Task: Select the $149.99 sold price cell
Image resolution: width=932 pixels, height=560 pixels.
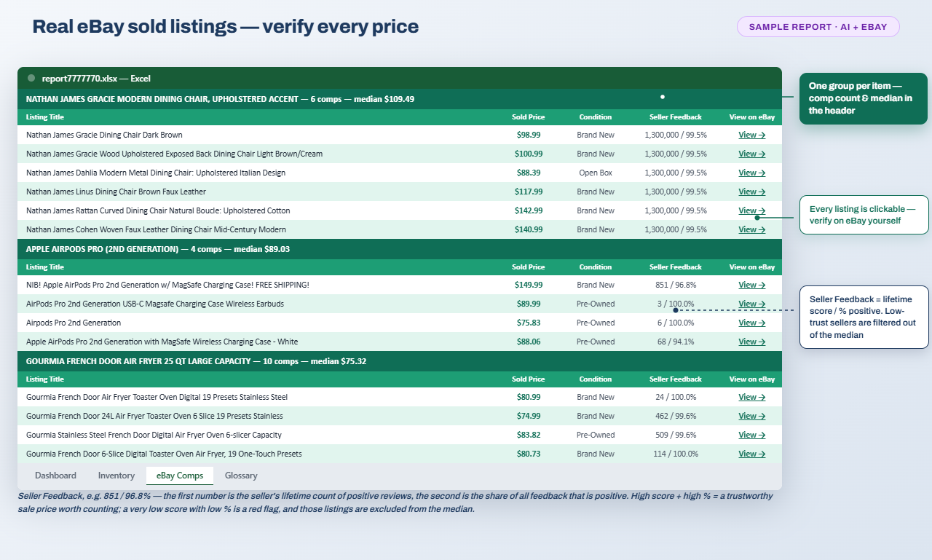Action: pos(529,285)
